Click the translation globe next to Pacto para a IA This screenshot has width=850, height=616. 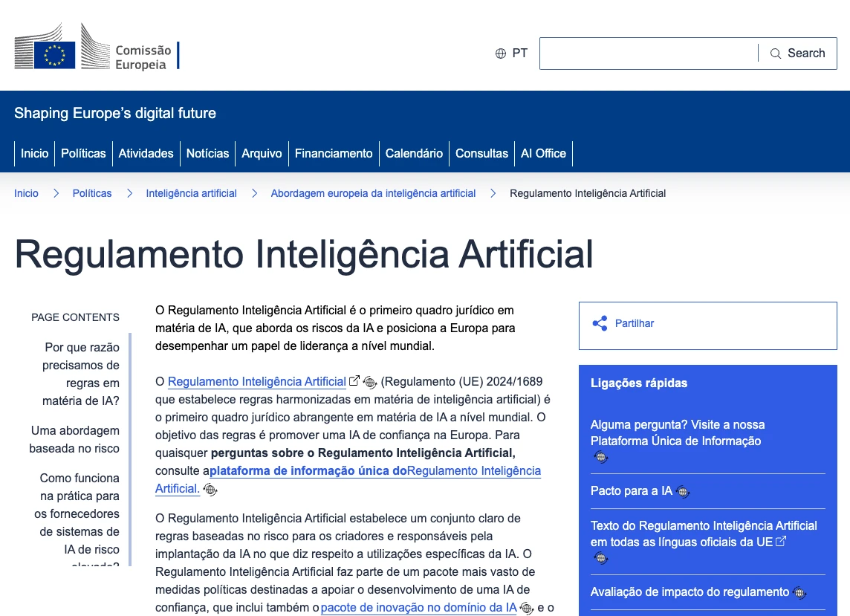[x=683, y=491]
